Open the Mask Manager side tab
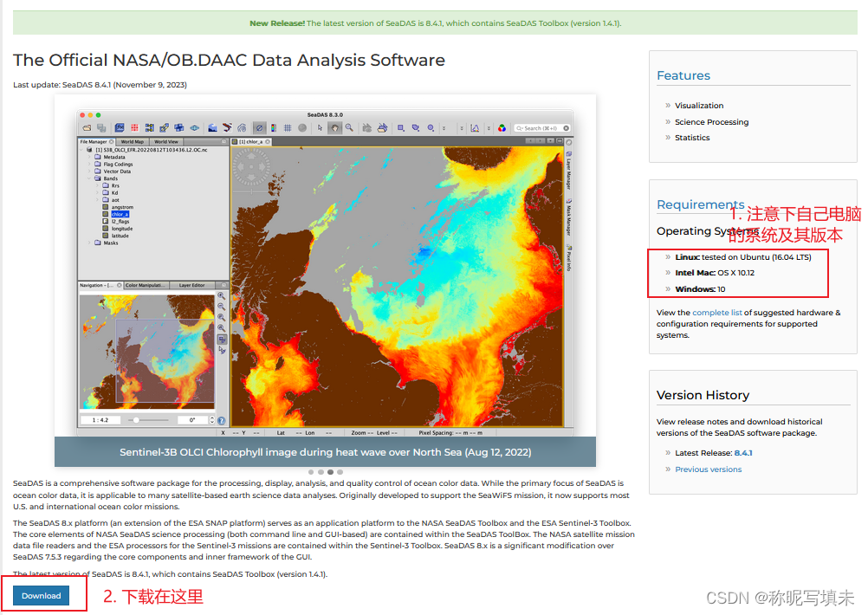This screenshot has width=868, height=615. [568, 217]
